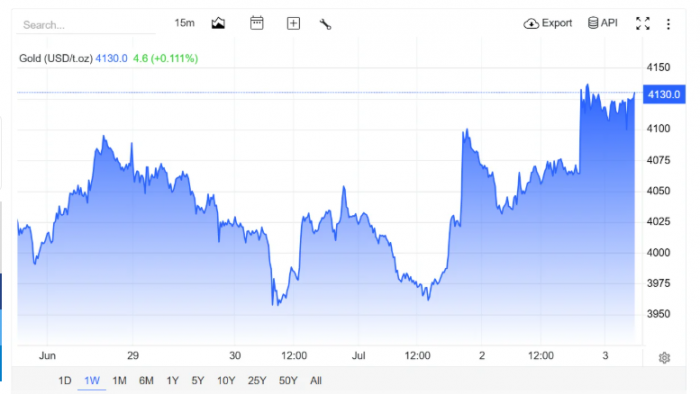Choose the 5Y time range
The width and height of the screenshot is (700, 394).
(x=198, y=381)
